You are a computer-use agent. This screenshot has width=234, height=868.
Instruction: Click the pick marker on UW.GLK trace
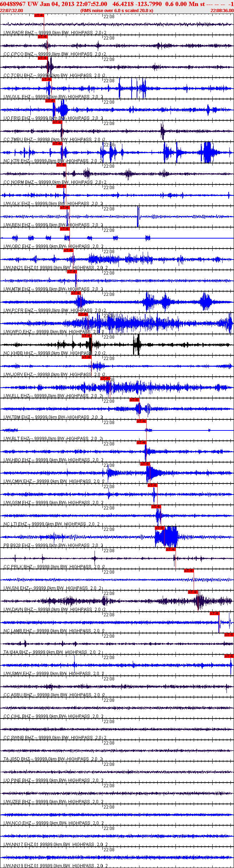[x=61, y=186]
